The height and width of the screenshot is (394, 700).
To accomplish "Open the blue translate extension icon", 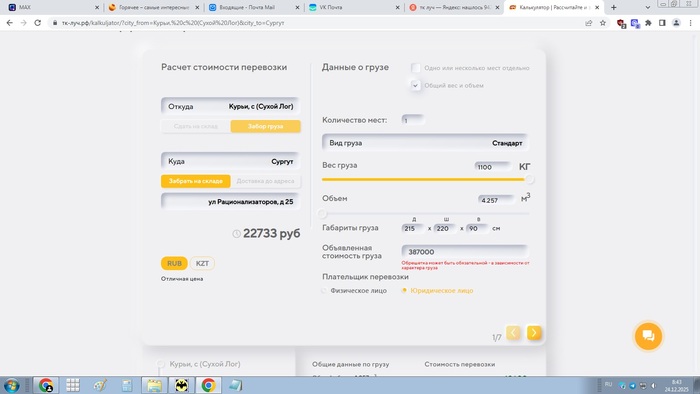I will click(x=635, y=23).
